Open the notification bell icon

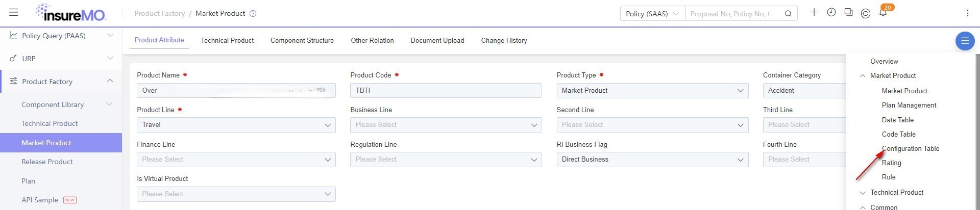tap(883, 13)
